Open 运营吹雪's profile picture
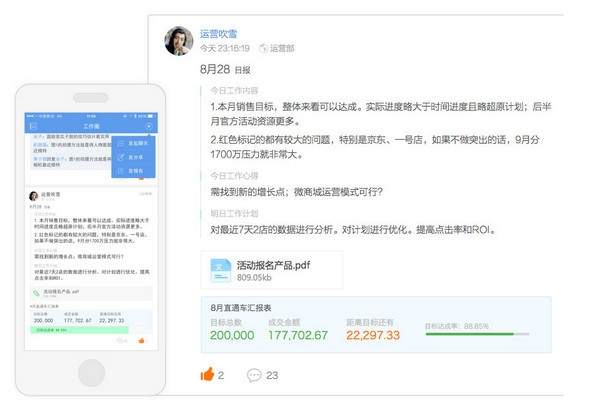 tap(180, 39)
